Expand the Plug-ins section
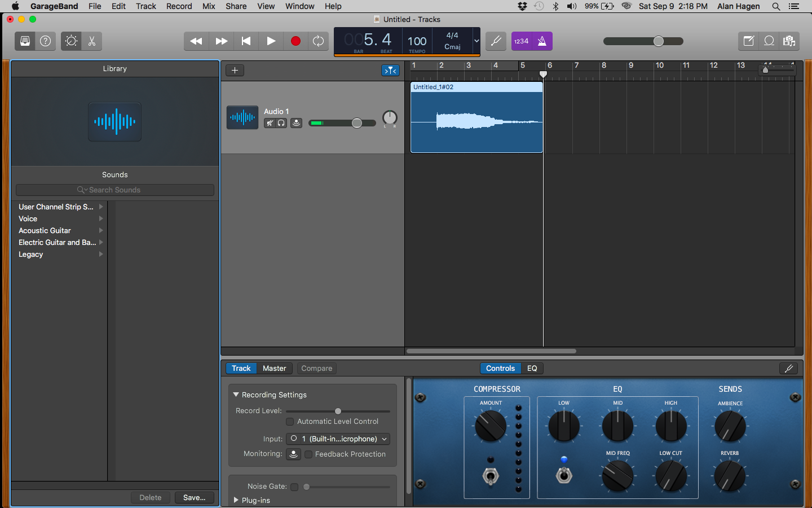812x508 pixels. click(236, 500)
